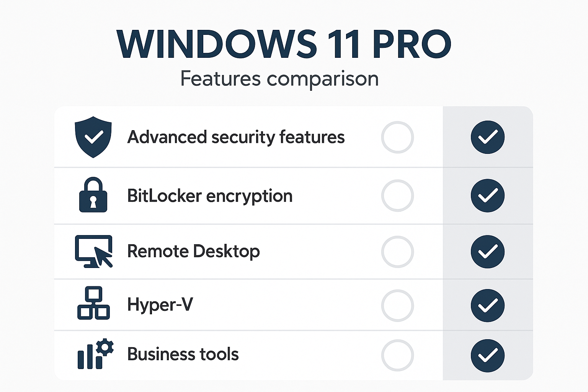Viewport: 588px width, 392px height.
Task: Select empty circle in Remote Desktop row
Action: coord(397,252)
